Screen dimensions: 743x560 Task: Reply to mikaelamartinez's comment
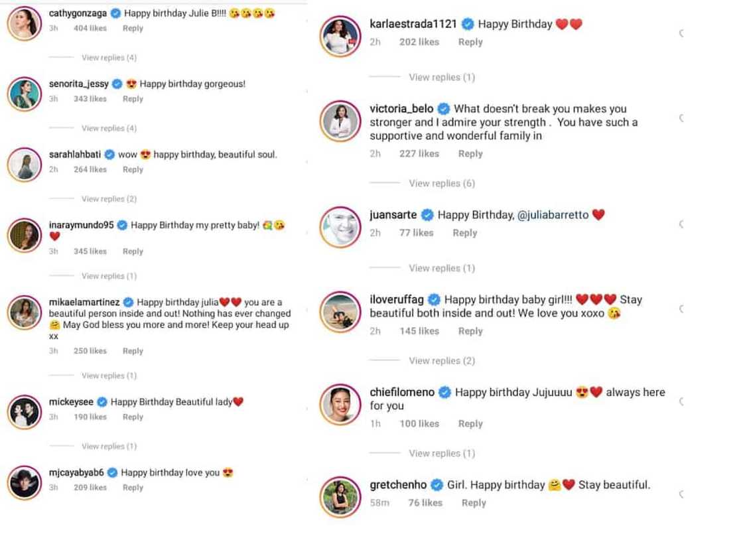(133, 351)
